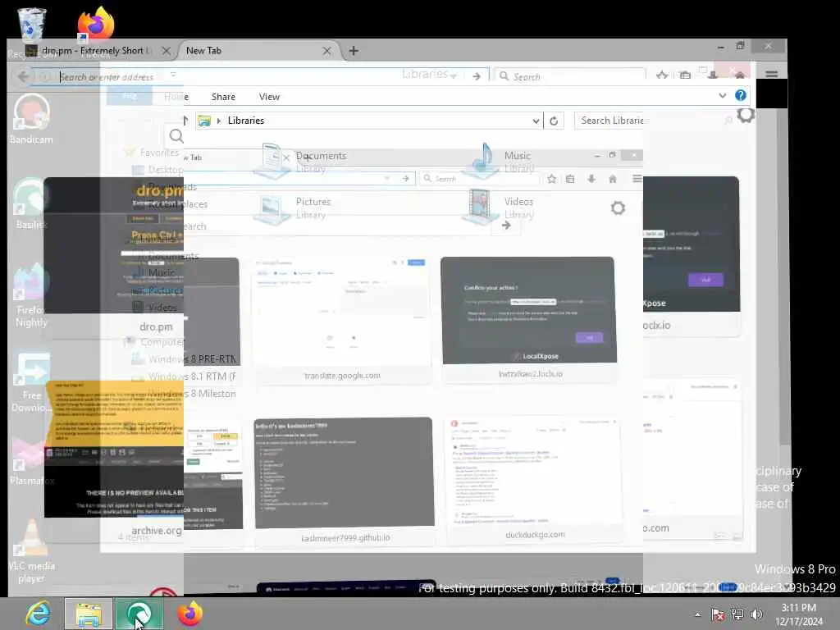Open the Action Center flag icon
This screenshot has width=840, height=630.
coord(718,614)
